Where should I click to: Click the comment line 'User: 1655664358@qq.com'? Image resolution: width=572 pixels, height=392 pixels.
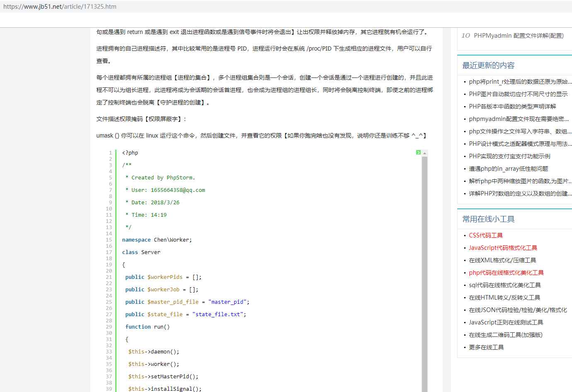[x=165, y=190]
